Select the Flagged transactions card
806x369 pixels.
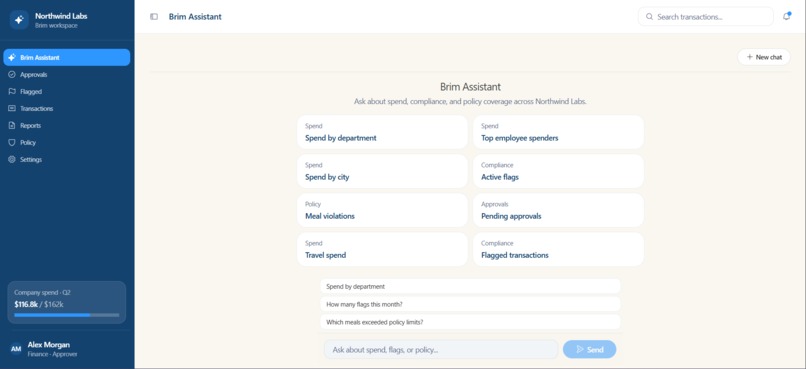(558, 249)
